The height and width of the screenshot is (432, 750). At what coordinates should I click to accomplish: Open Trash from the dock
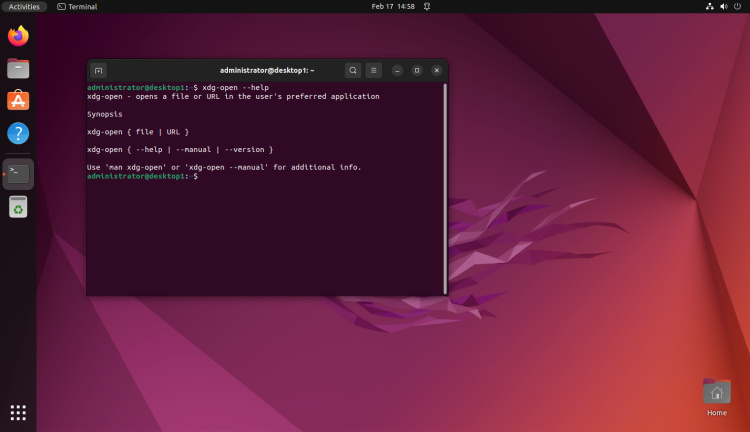coord(18,207)
